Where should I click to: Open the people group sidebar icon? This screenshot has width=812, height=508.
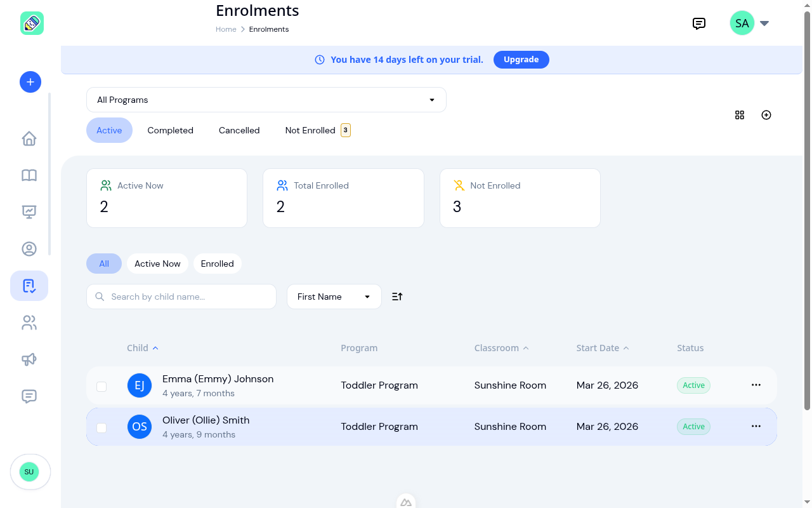click(x=29, y=323)
